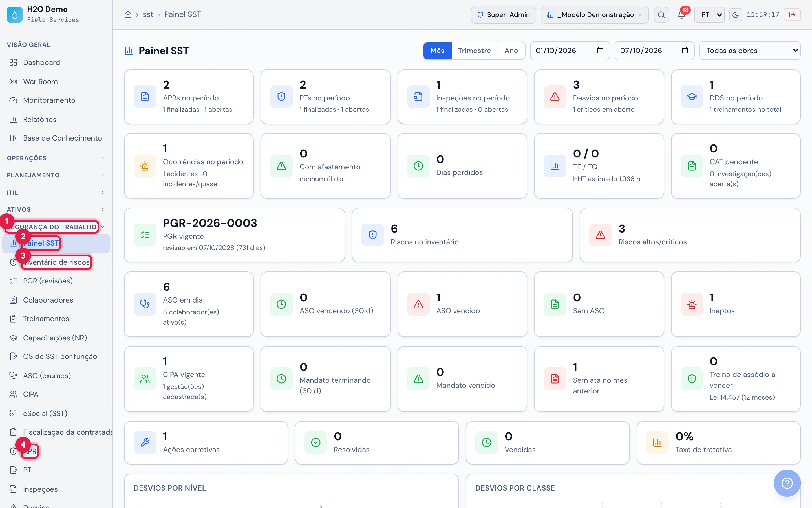The width and height of the screenshot is (812, 508).
Task: Click the CIPA vigente people icon
Action: tap(145, 379)
